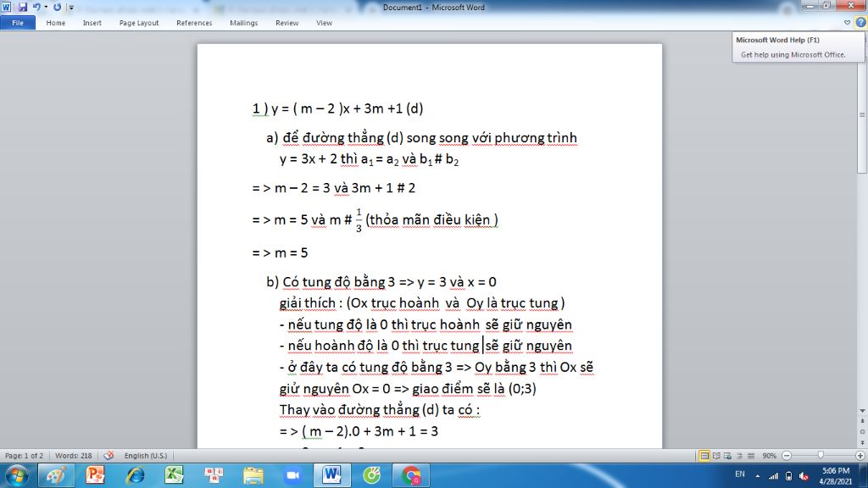Click the '(thỏa mãn điều kiện )' text
This screenshot has height=488, width=868.
coord(431,220)
